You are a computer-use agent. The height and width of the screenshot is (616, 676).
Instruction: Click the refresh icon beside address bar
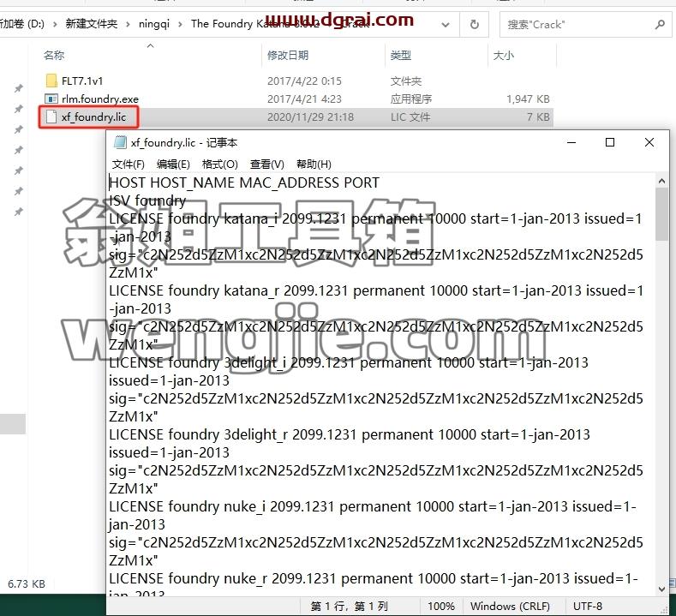pyautogui.click(x=475, y=25)
